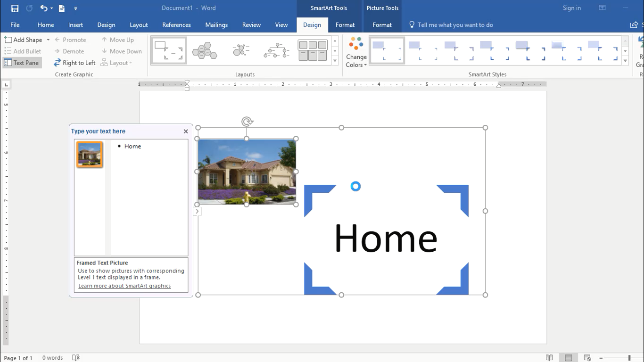Click the rotate handle above the picture
The width and height of the screenshot is (644, 362).
[x=247, y=122]
